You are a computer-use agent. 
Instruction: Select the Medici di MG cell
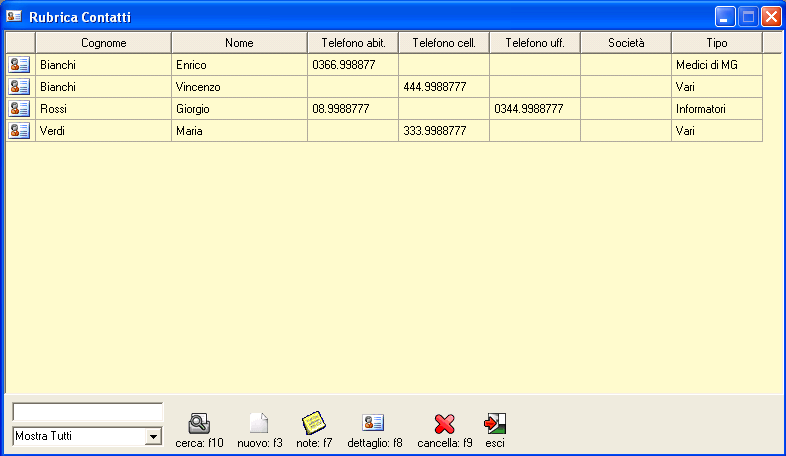(x=716, y=65)
